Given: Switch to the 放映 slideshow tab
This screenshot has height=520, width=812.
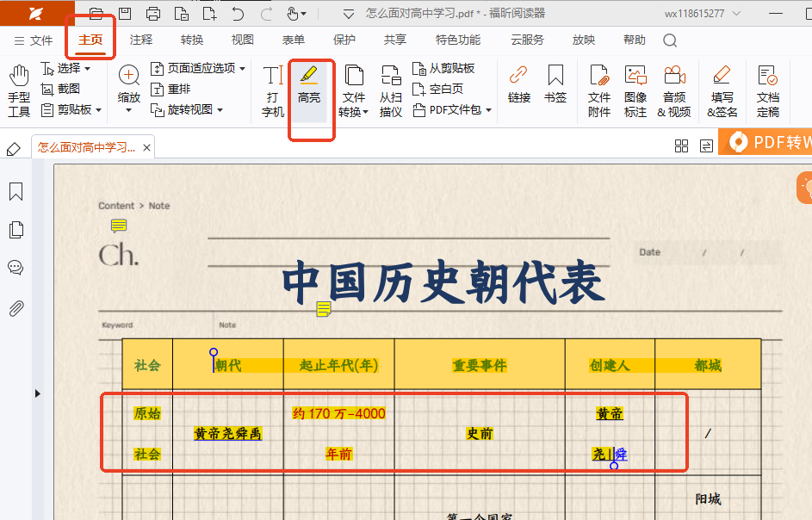Looking at the screenshot, I should pyautogui.click(x=584, y=40).
